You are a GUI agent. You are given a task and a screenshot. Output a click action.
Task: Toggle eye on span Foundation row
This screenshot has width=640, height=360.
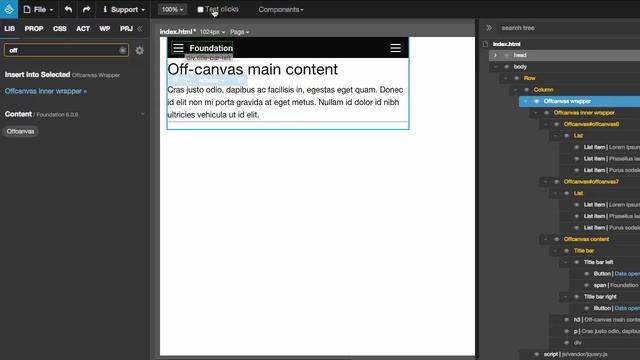point(587,285)
